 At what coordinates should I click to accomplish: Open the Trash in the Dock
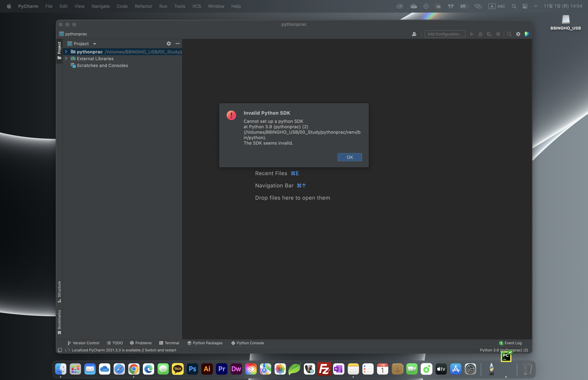(x=527, y=369)
